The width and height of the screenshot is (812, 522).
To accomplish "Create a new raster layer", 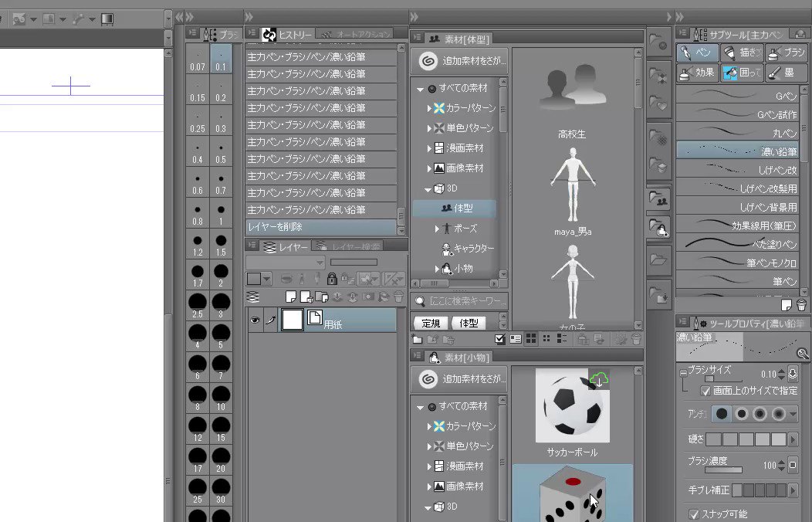I will coord(291,297).
